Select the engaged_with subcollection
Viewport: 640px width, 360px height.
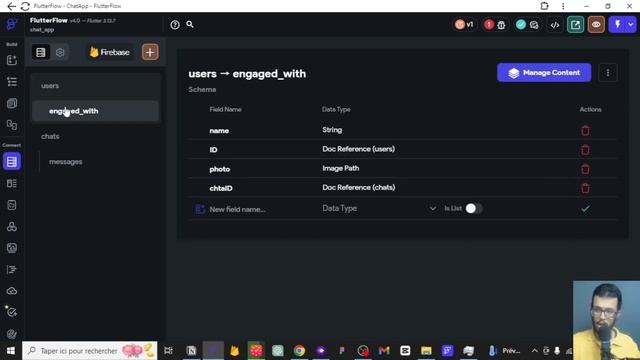(x=96, y=111)
